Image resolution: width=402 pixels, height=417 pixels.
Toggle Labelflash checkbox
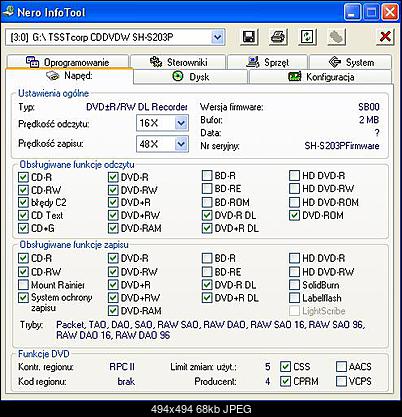(294, 298)
